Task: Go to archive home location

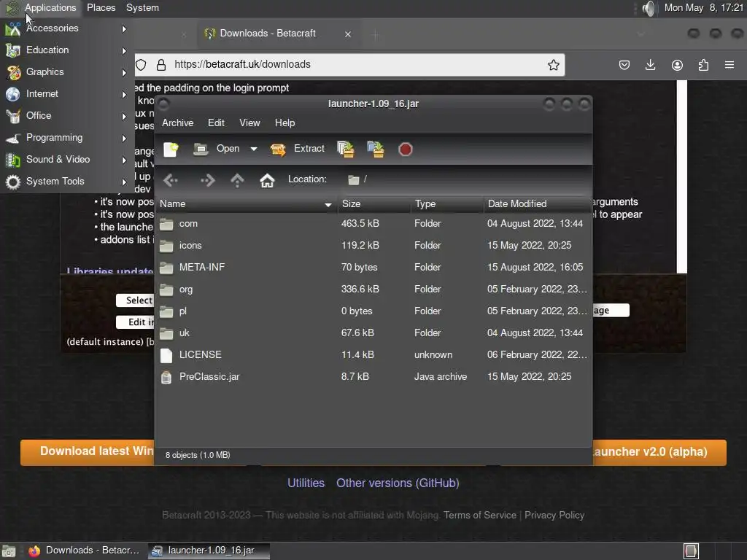Action: click(x=267, y=180)
